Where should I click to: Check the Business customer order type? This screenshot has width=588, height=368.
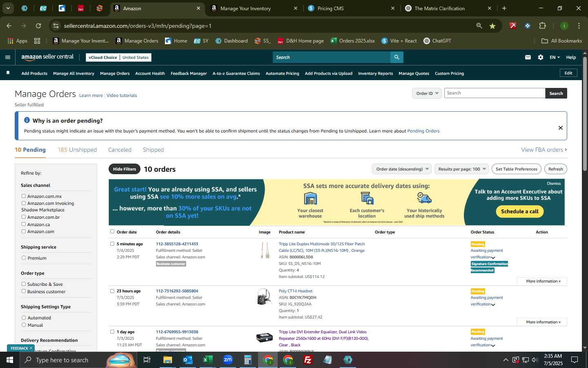[x=24, y=291]
